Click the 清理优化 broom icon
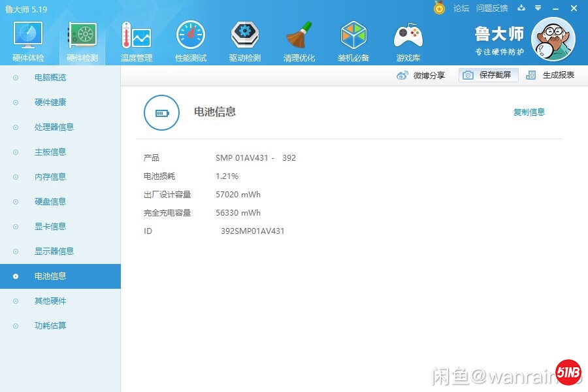 (299, 41)
